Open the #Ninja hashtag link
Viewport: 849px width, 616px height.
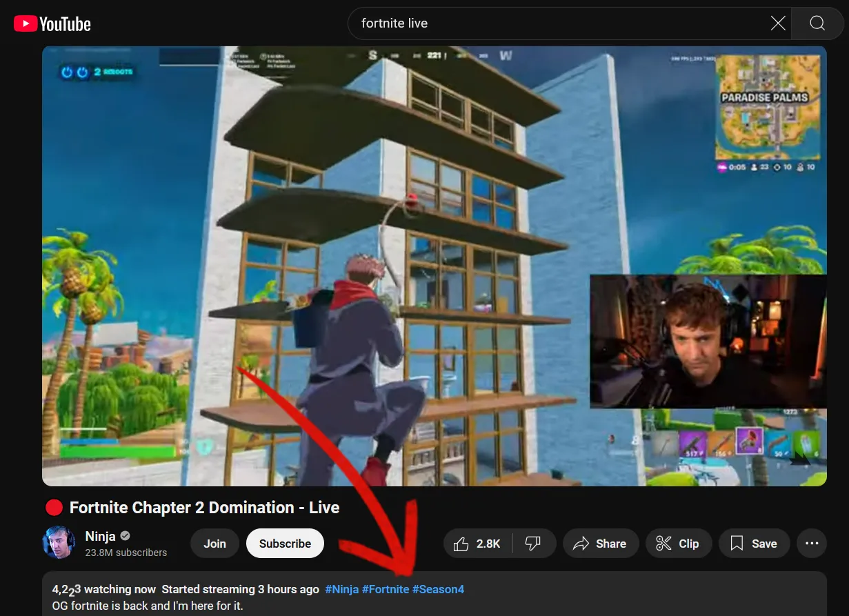(341, 589)
